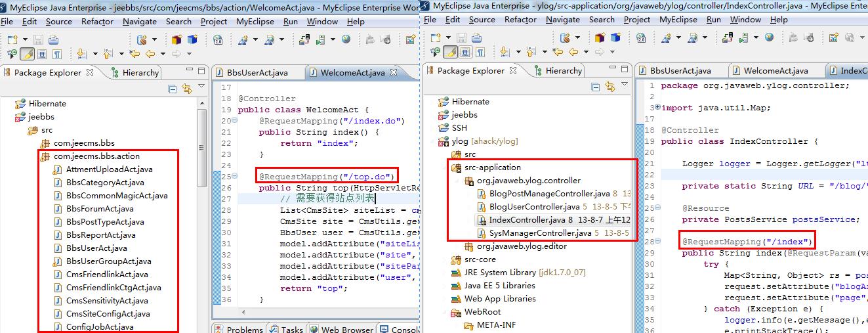Image resolution: width=868 pixels, height=333 pixels.
Task: Switch to the Problems tab at bottom
Action: coord(244,329)
